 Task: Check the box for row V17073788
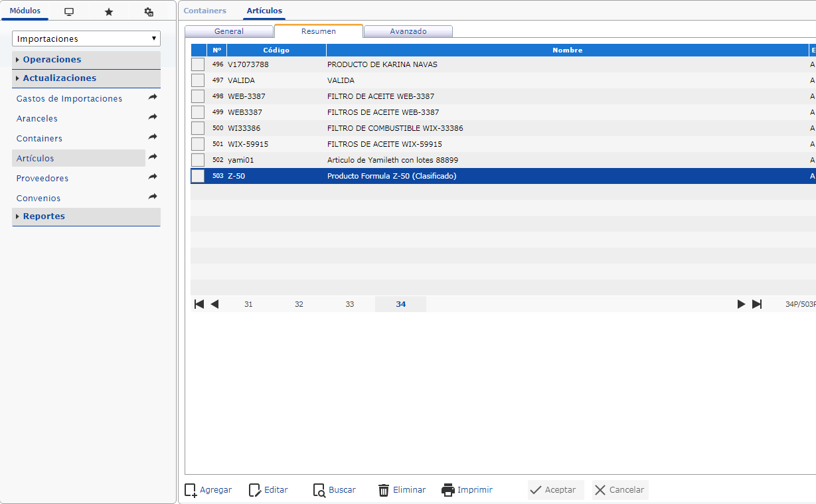[198, 64]
